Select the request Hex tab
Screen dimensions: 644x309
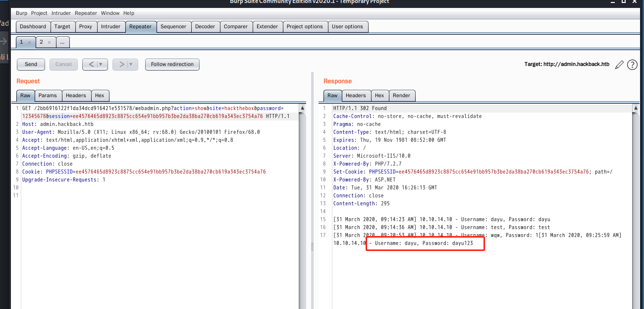point(100,95)
